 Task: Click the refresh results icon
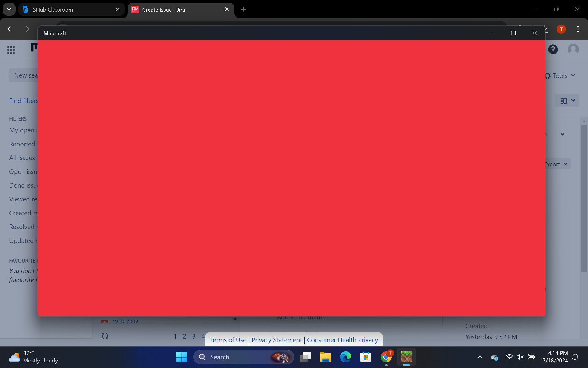[105, 336]
